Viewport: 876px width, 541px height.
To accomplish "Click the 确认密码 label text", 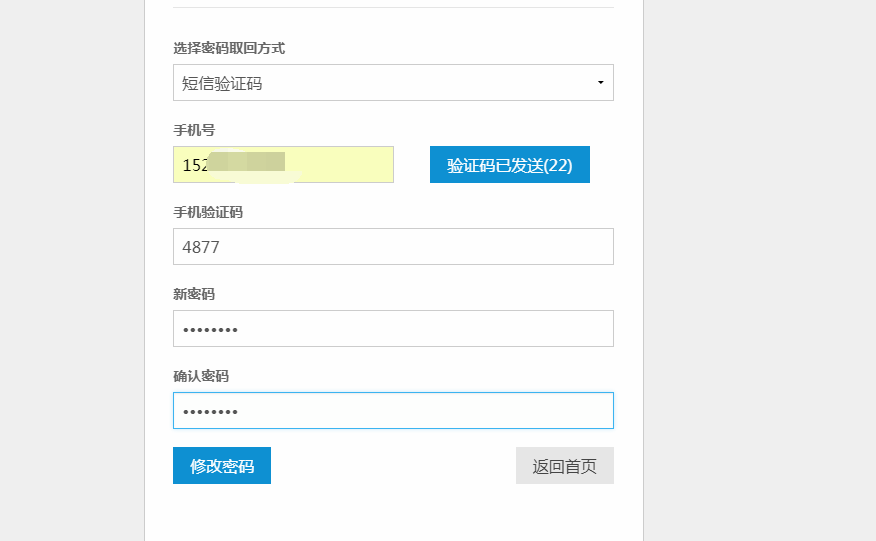I will (201, 376).
